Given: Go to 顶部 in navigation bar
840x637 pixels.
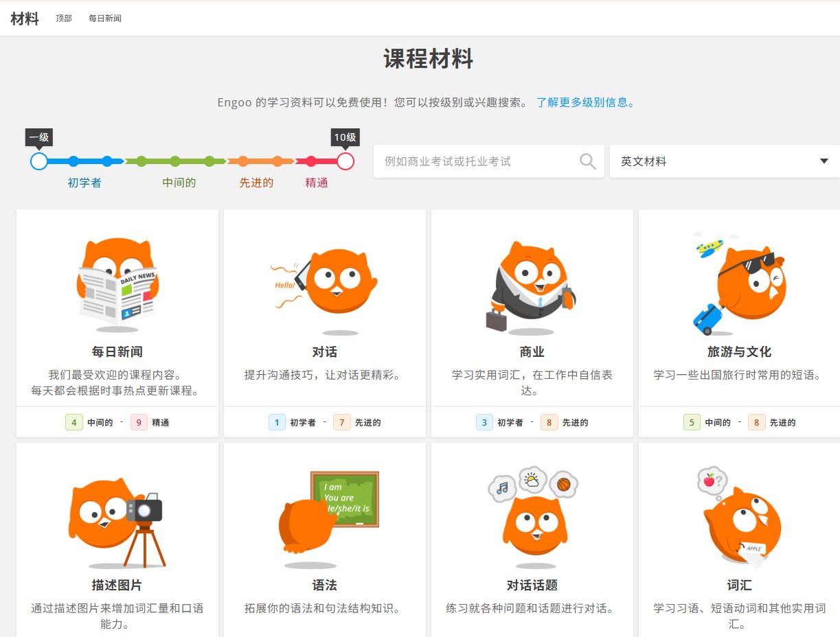Looking at the screenshot, I should [x=64, y=19].
